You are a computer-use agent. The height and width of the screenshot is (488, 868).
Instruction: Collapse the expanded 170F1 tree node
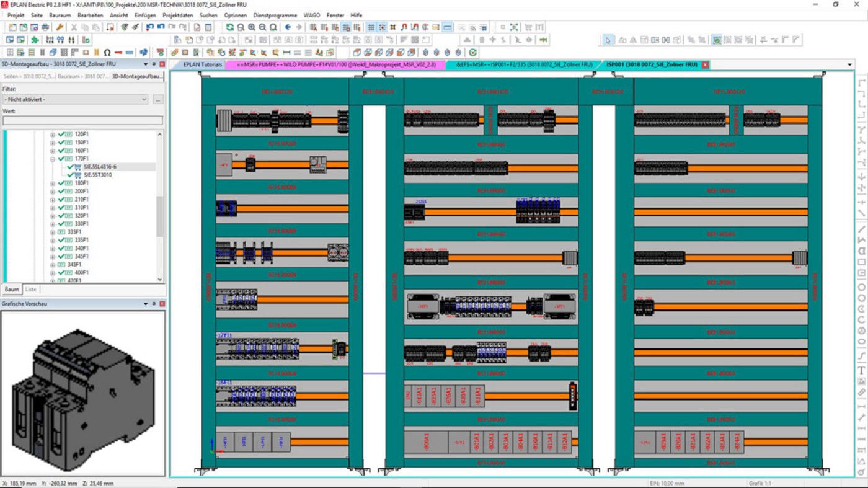point(52,158)
